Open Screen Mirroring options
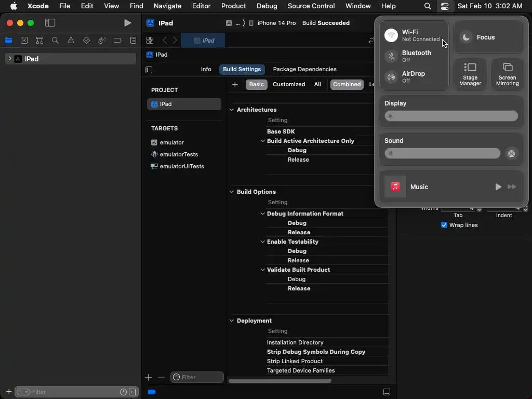The image size is (532, 399). click(x=507, y=74)
